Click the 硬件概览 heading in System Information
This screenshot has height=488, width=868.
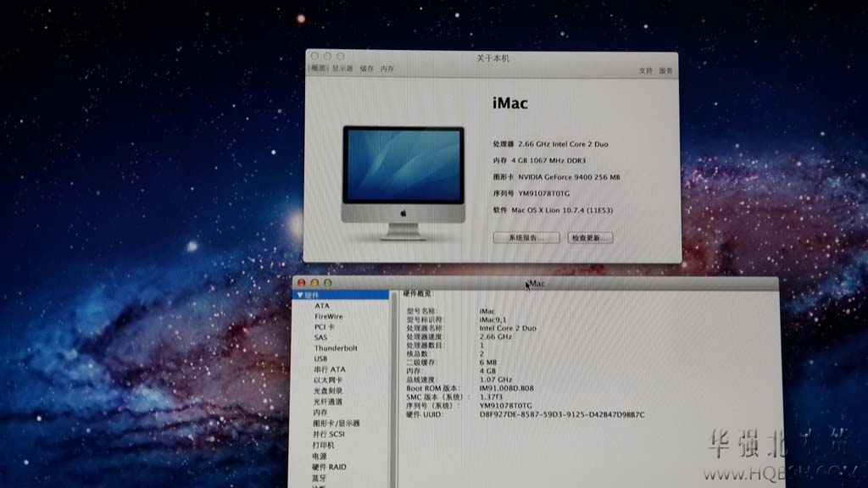(418, 293)
